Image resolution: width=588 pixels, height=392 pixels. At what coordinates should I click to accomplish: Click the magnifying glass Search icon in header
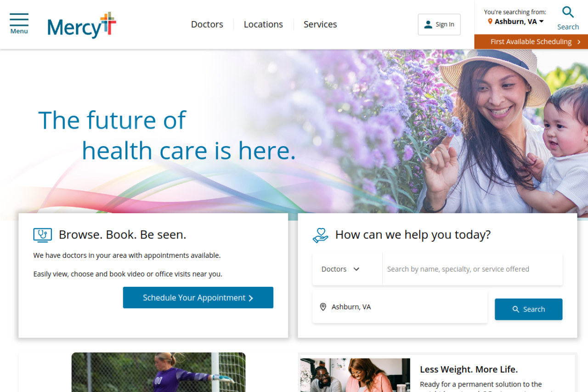[x=568, y=12]
